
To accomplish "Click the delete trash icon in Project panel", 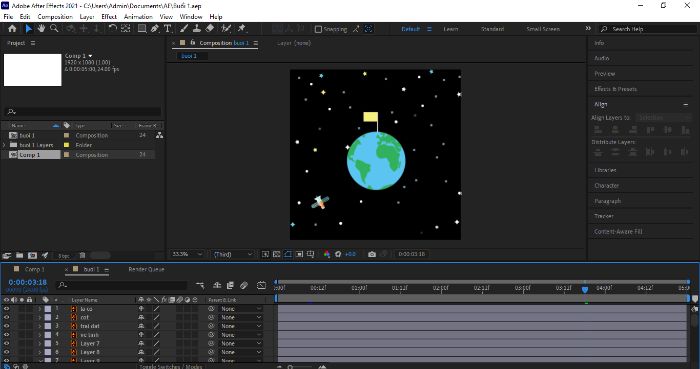I will tap(82, 256).
